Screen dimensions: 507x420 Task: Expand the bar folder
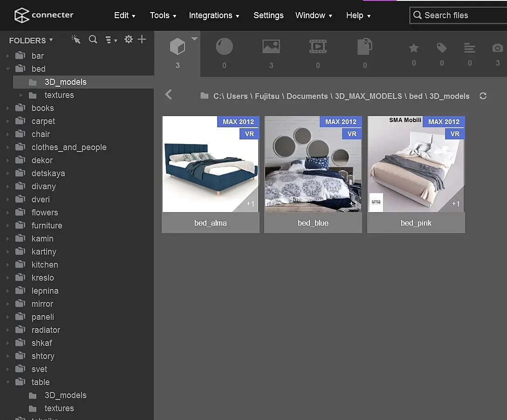8,55
